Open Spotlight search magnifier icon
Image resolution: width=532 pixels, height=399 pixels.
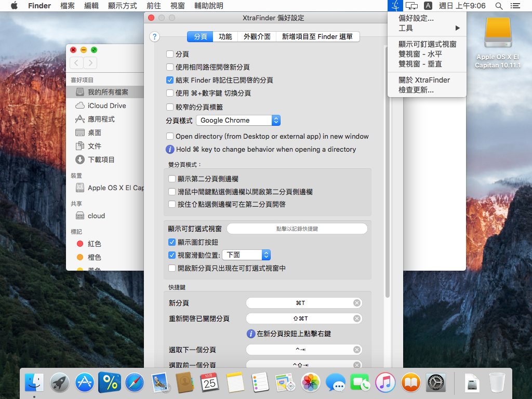[499, 6]
